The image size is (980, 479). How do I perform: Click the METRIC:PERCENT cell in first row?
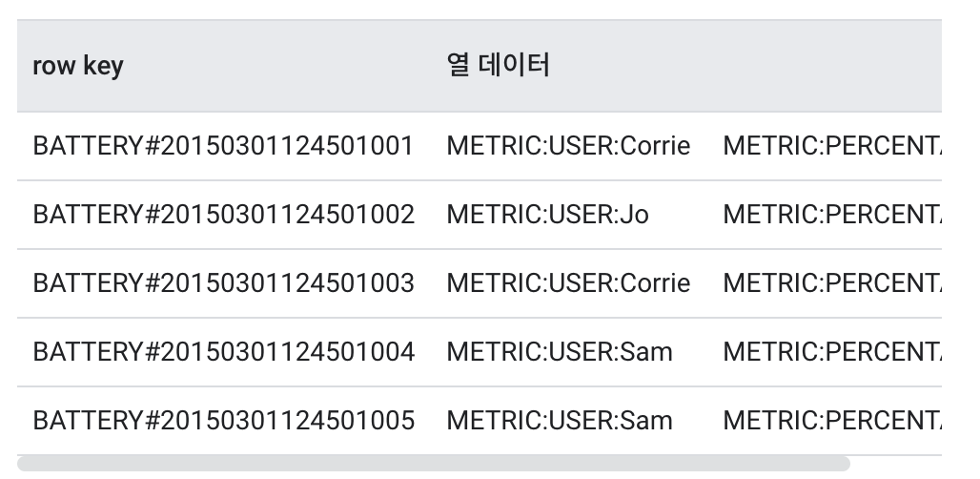pos(832,146)
